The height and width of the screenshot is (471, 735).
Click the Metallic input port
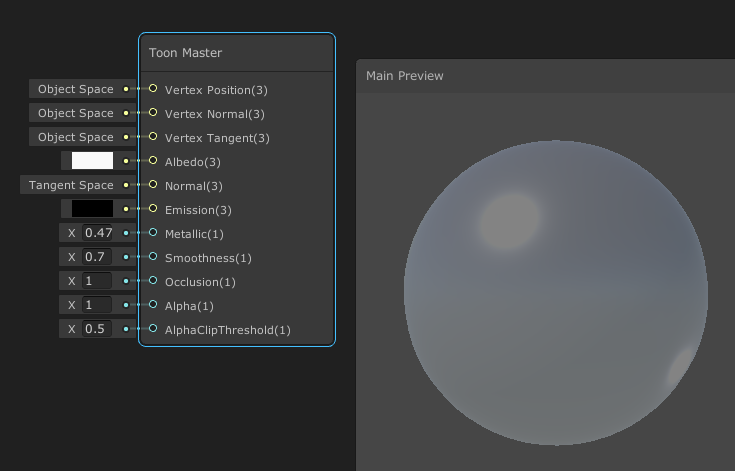tap(153, 232)
